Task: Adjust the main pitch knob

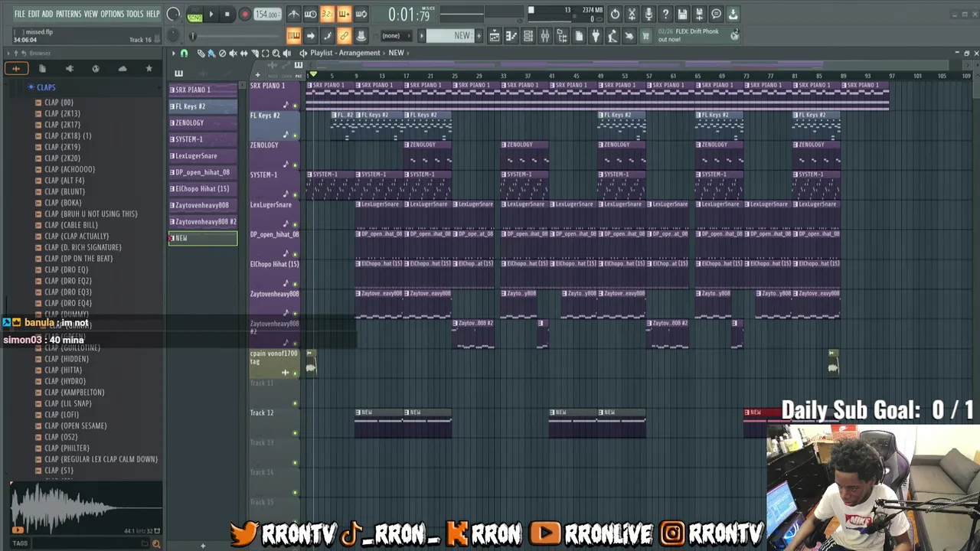Action: click(x=174, y=35)
